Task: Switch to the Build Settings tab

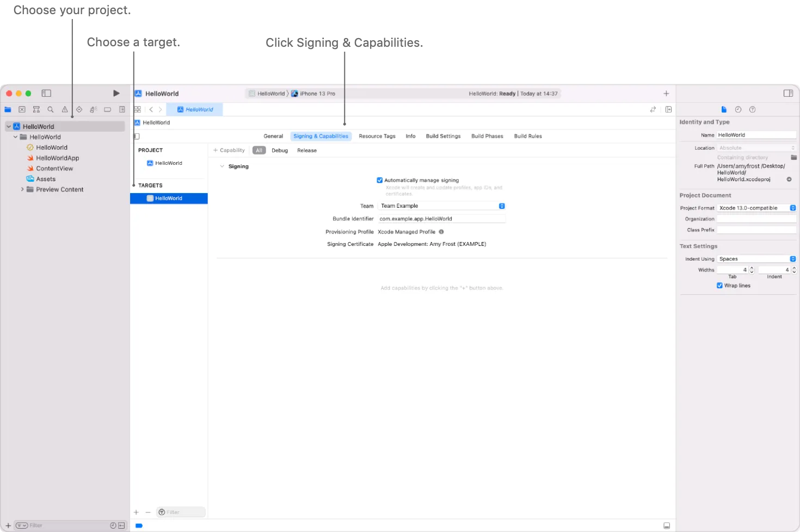Action: 443,136
